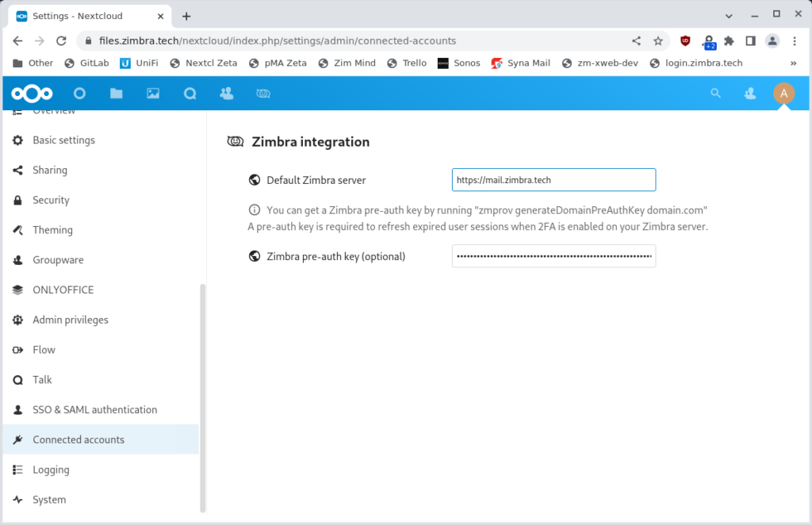Open unified search magnifier
The image size is (812, 525).
(x=715, y=93)
